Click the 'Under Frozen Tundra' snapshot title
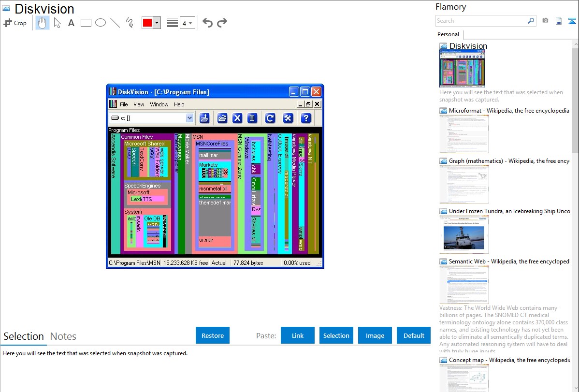The height and width of the screenshot is (392, 579). [x=509, y=211]
